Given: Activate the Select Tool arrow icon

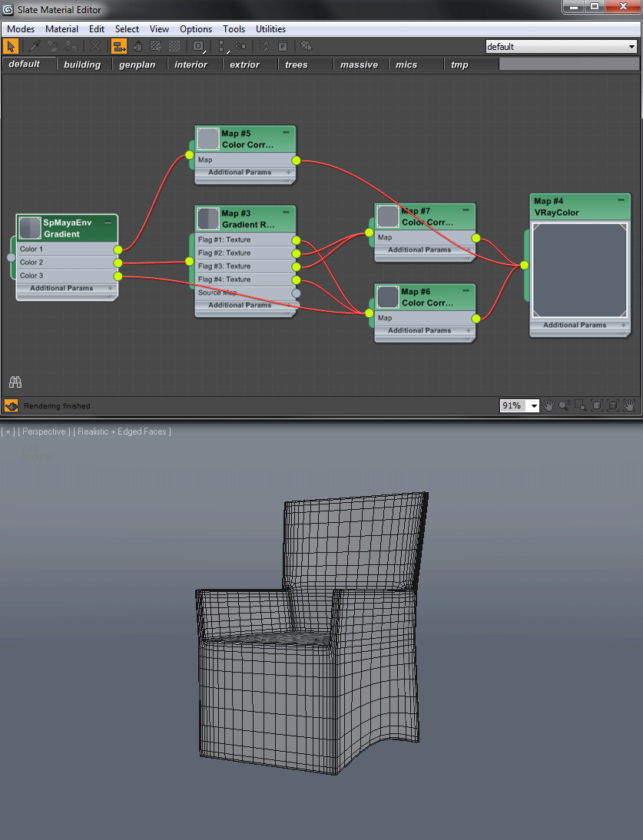Looking at the screenshot, I should click(12, 47).
